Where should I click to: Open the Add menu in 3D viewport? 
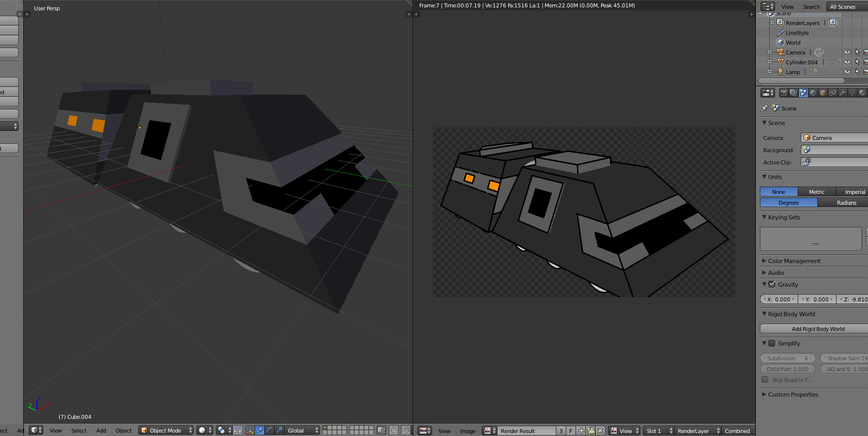101,430
